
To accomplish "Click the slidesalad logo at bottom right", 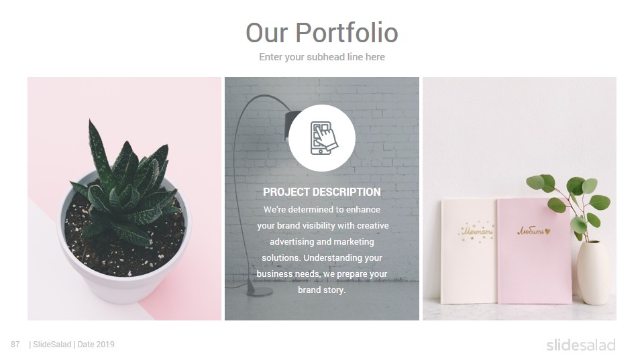I will tap(581, 345).
